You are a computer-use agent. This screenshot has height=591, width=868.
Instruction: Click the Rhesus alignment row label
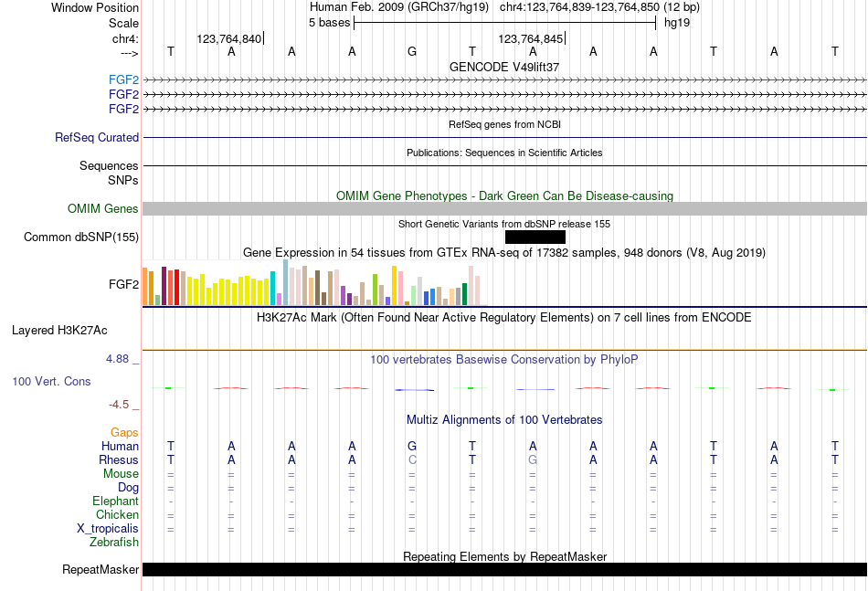click(119, 459)
